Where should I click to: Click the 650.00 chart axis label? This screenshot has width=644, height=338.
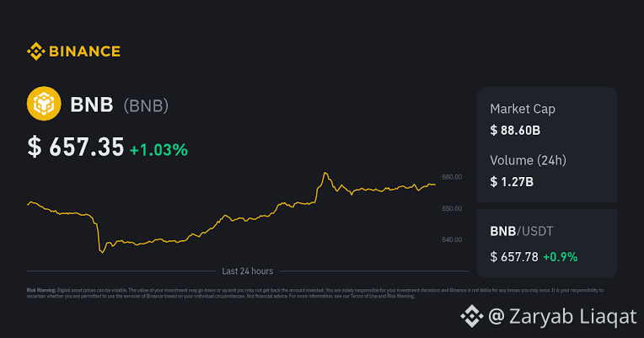[452, 209]
